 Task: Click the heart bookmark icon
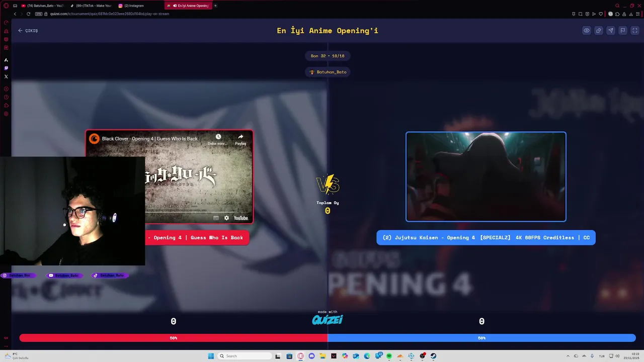601,14
